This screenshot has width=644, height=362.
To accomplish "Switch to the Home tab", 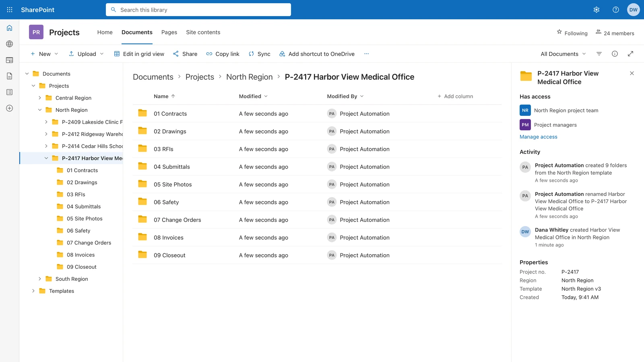I will tap(105, 32).
